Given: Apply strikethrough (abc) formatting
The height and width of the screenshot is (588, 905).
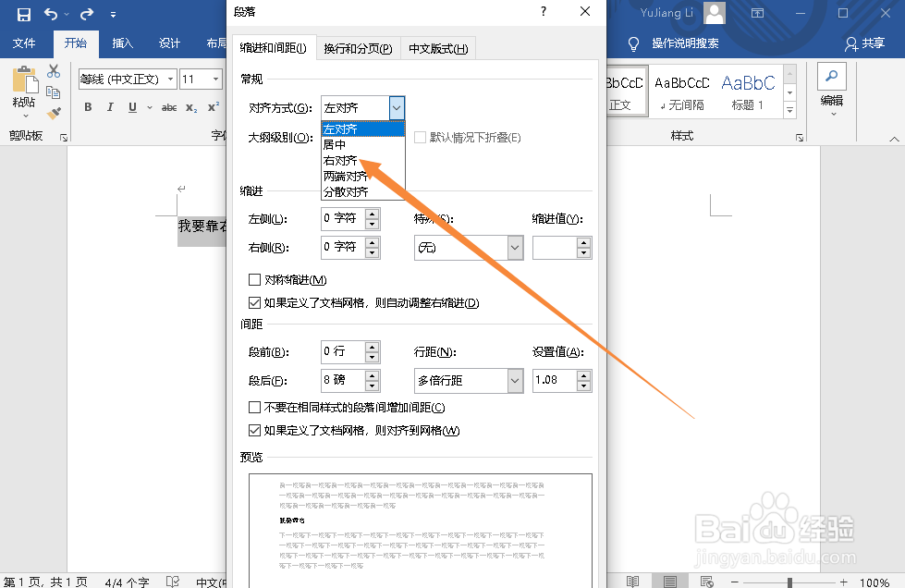Looking at the screenshot, I should pyautogui.click(x=169, y=107).
